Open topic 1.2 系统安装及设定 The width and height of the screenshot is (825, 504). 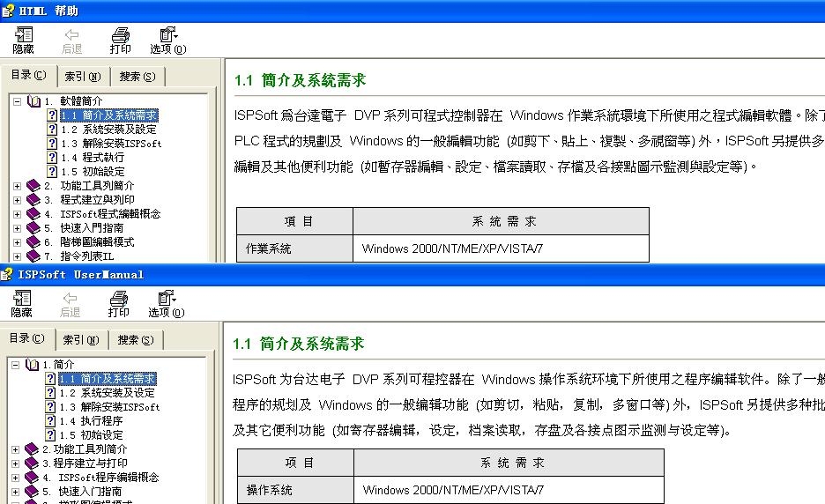(x=108, y=392)
